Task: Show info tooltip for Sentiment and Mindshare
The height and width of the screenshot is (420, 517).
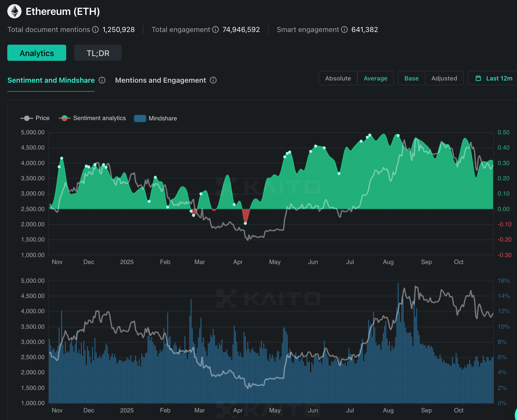Action: [102, 80]
